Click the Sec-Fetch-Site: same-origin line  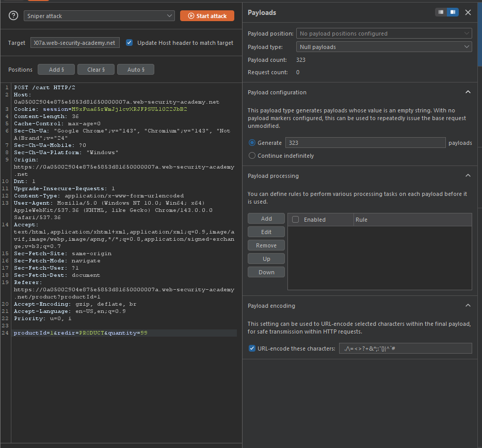point(63,253)
